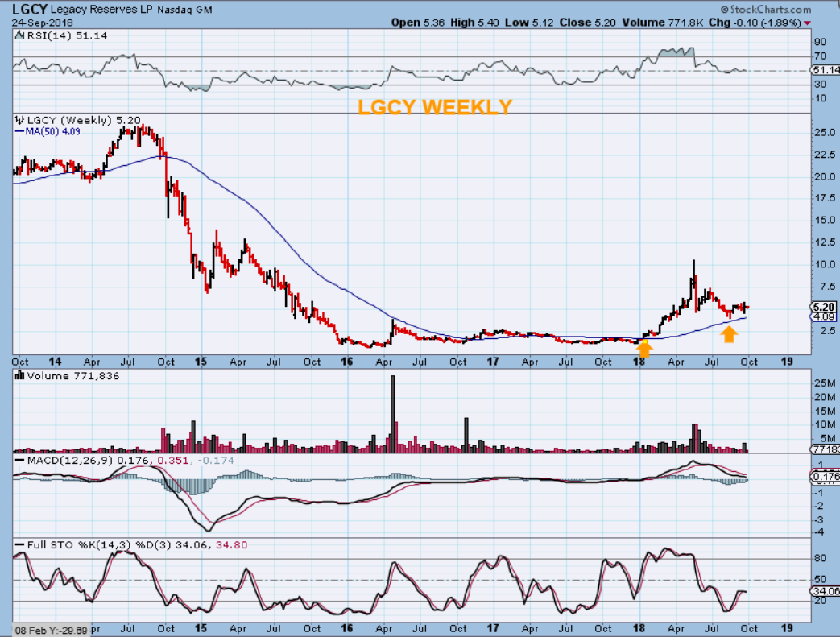The image size is (840, 637).
Task: Click the 50 label on stochastic axis
Action: (x=820, y=579)
